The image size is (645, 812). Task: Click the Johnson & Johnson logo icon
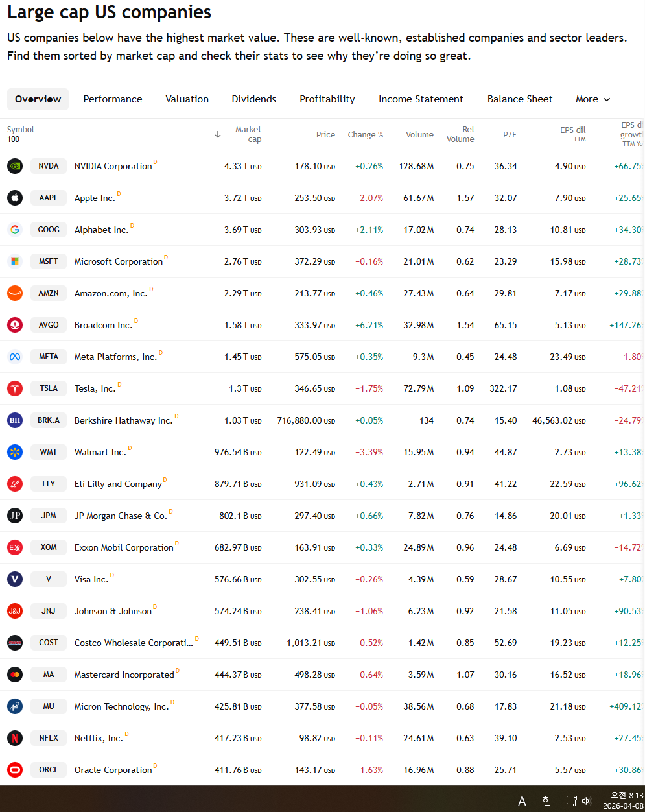tap(15, 611)
